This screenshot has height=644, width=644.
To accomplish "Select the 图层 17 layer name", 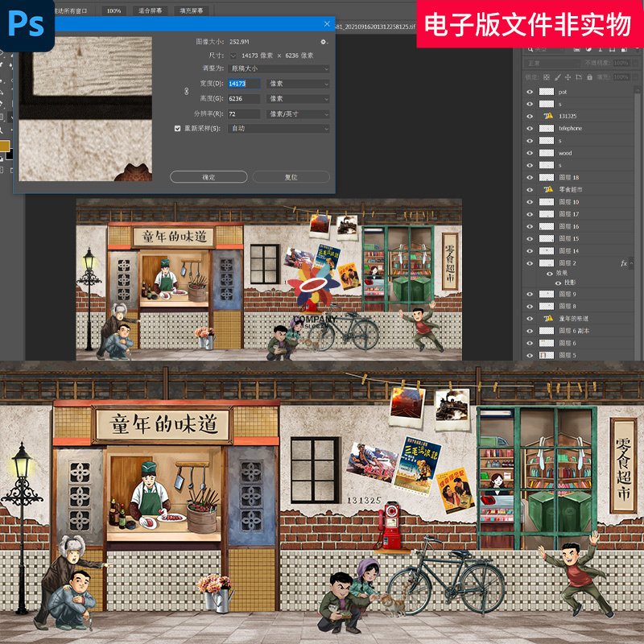I will [x=569, y=214].
